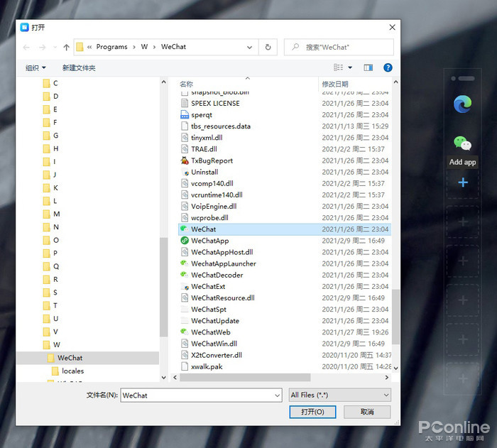Select locales folder in the tree
The image size is (497, 448).
(68, 371)
